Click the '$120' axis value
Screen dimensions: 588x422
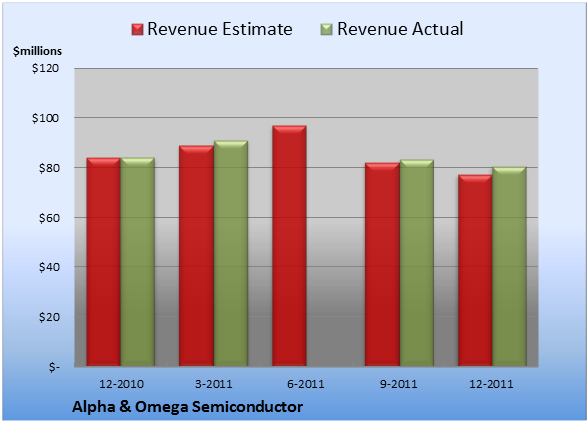tap(45, 68)
